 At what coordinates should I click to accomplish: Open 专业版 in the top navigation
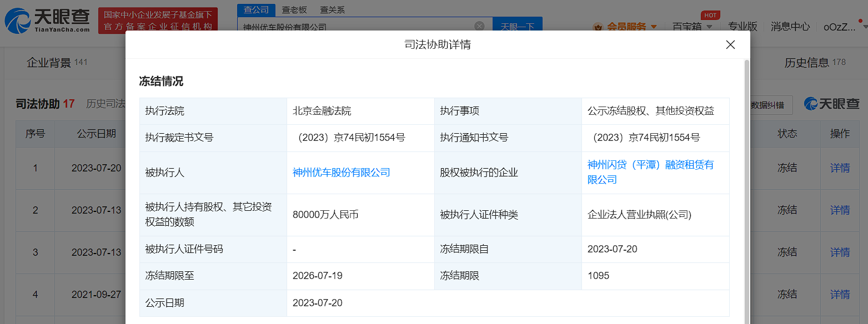[x=742, y=27]
